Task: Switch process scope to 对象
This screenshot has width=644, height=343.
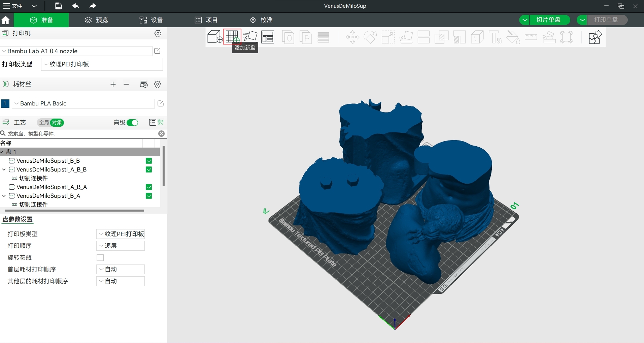Action: coord(57,123)
